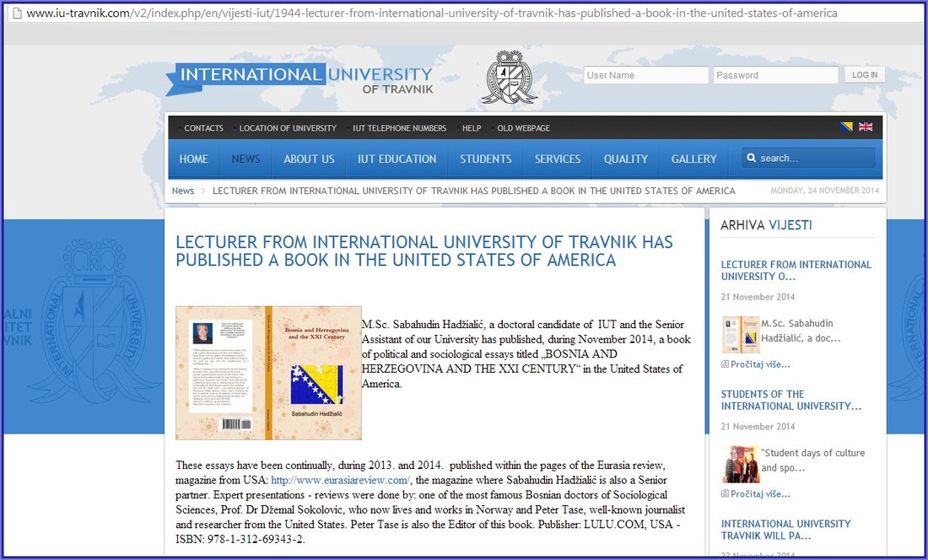Click the ARHIVA VIJESTI sidebar heading
928x560 pixels.
click(x=766, y=224)
